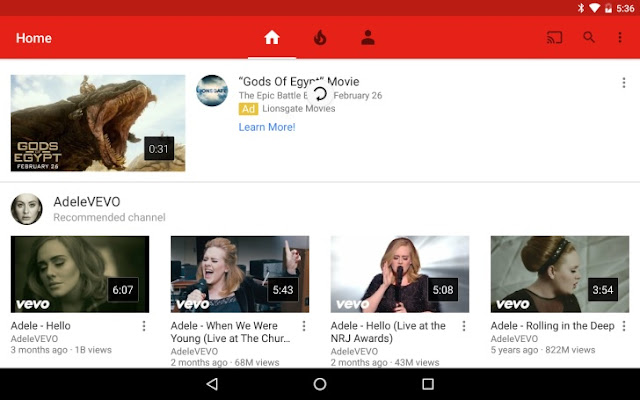This screenshot has width=640, height=400.
Task: Open the Adele - Hello title
Action: click(x=41, y=326)
